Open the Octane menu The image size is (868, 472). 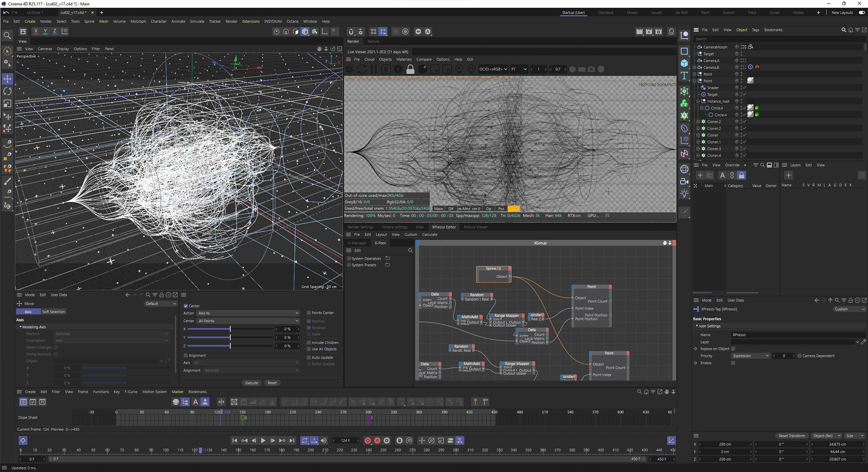(x=292, y=21)
